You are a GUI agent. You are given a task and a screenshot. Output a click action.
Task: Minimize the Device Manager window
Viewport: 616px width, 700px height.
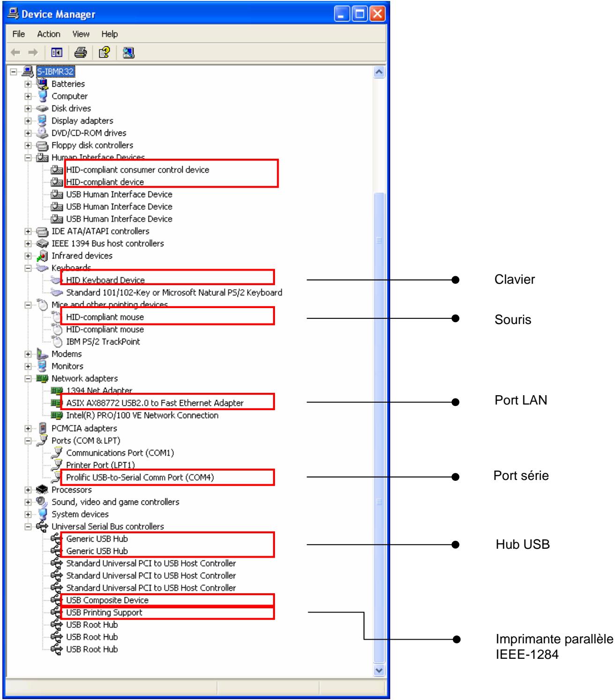(x=342, y=14)
